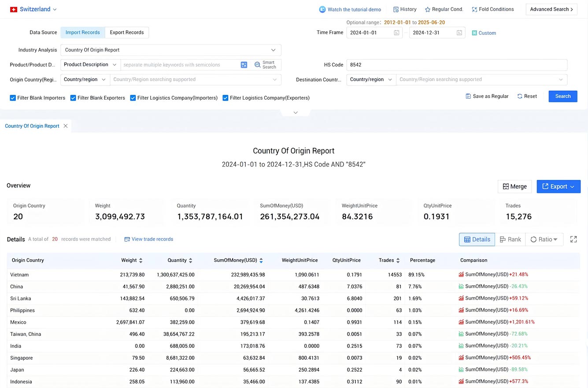
Task: Click the blue Search button
Action: tap(563, 96)
